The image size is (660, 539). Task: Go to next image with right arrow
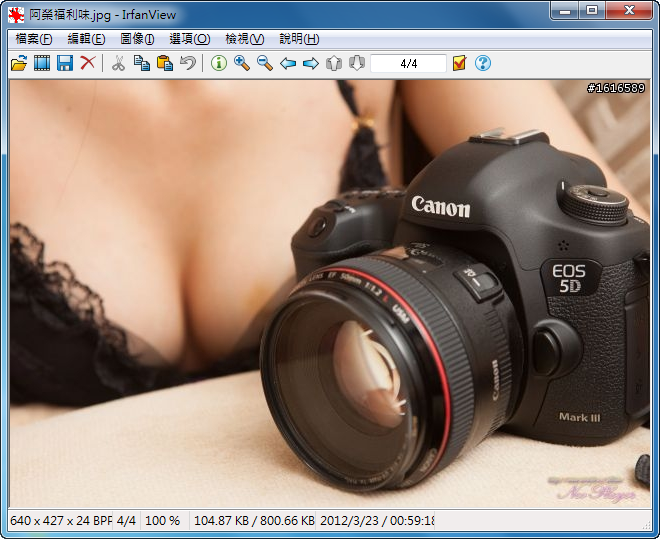pyautogui.click(x=311, y=64)
